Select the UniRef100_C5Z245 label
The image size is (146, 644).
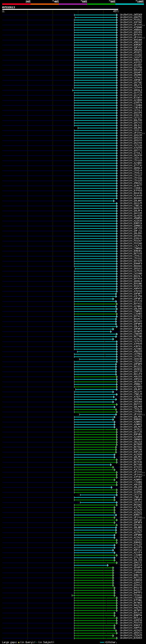131,361
